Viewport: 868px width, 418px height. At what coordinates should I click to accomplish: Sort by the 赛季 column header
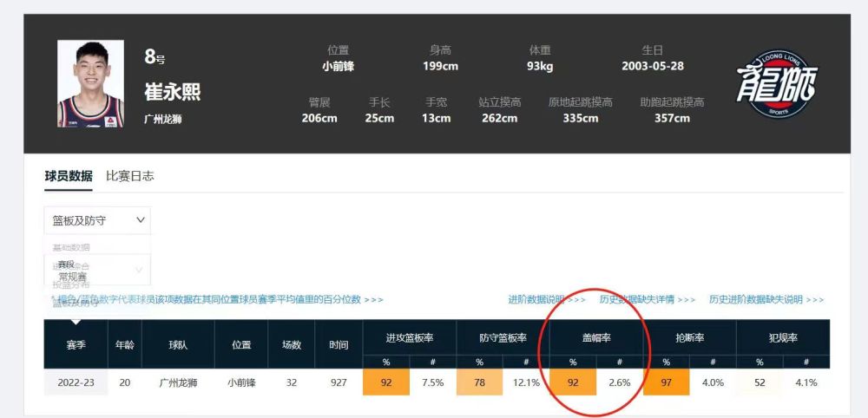tap(76, 344)
